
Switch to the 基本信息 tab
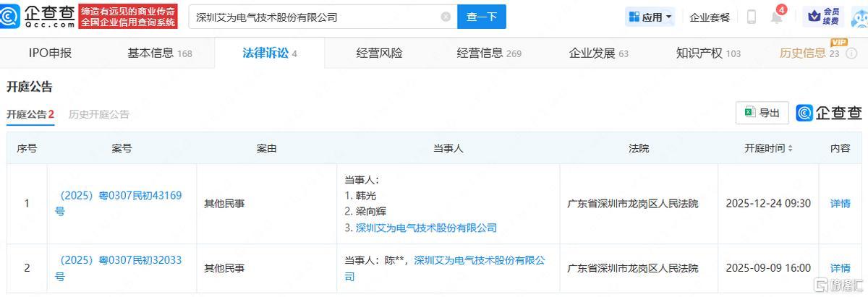pos(159,53)
